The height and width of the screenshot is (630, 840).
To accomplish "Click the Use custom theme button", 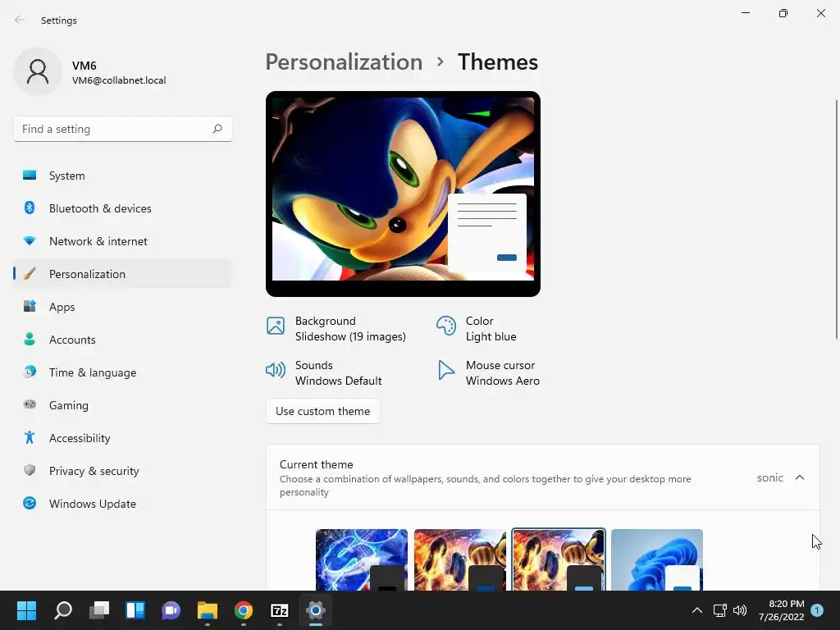I will click(x=323, y=411).
